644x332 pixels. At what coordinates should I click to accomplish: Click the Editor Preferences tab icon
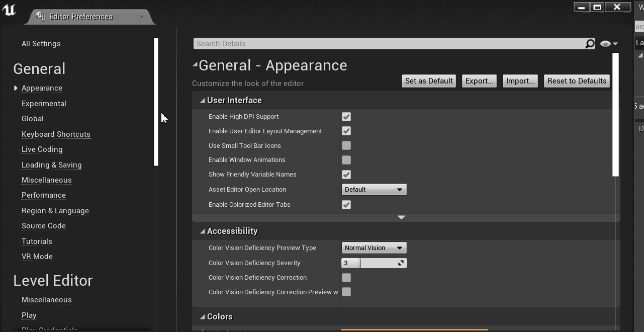point(39,16)
